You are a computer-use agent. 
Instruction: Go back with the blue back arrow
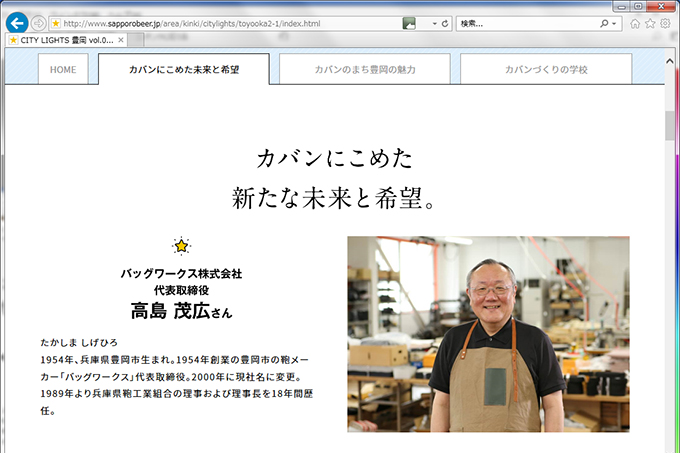coord(17,23)
